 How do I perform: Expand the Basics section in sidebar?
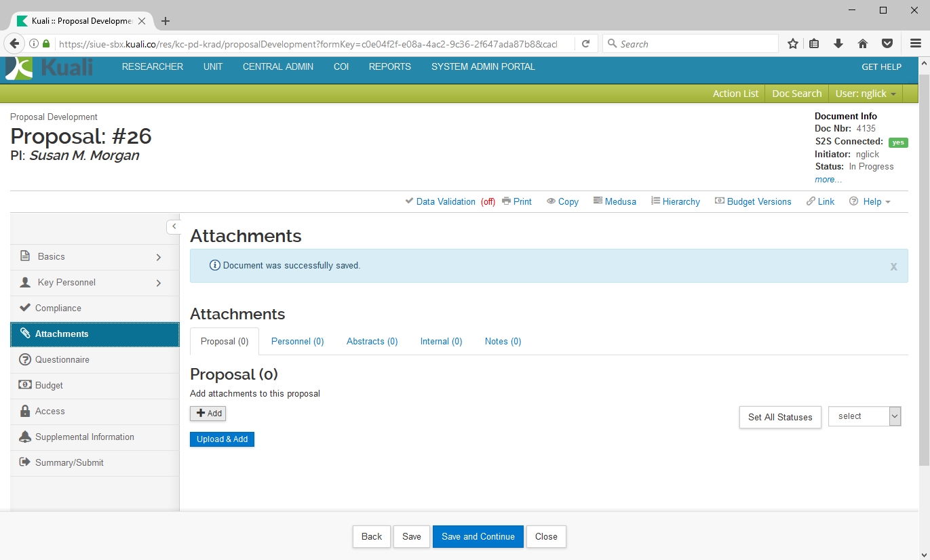click(x=158, y=257)
